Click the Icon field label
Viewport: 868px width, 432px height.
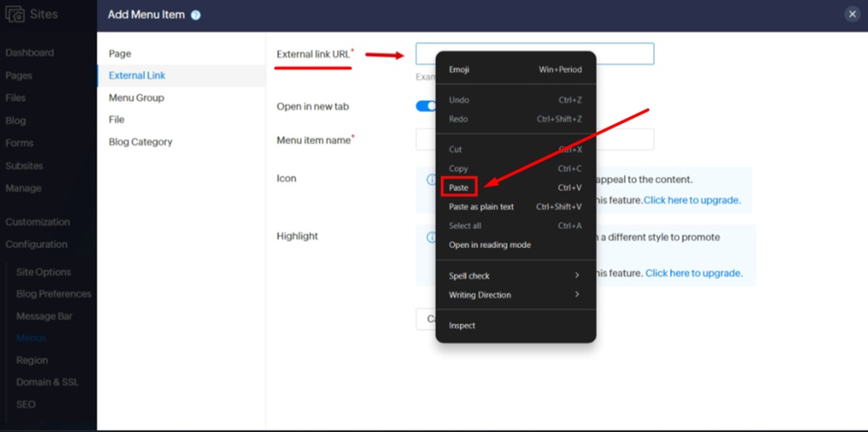coord(286,178)
